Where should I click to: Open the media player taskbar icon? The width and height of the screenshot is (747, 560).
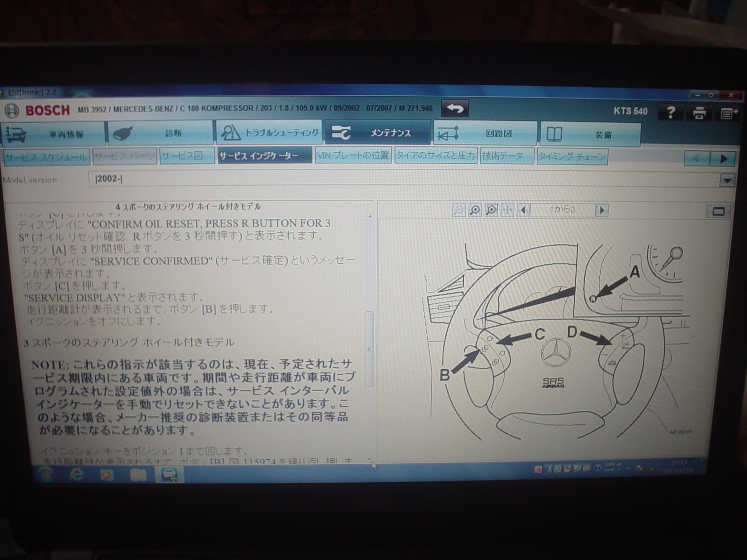pyautogui.click(x=107, y=475)
